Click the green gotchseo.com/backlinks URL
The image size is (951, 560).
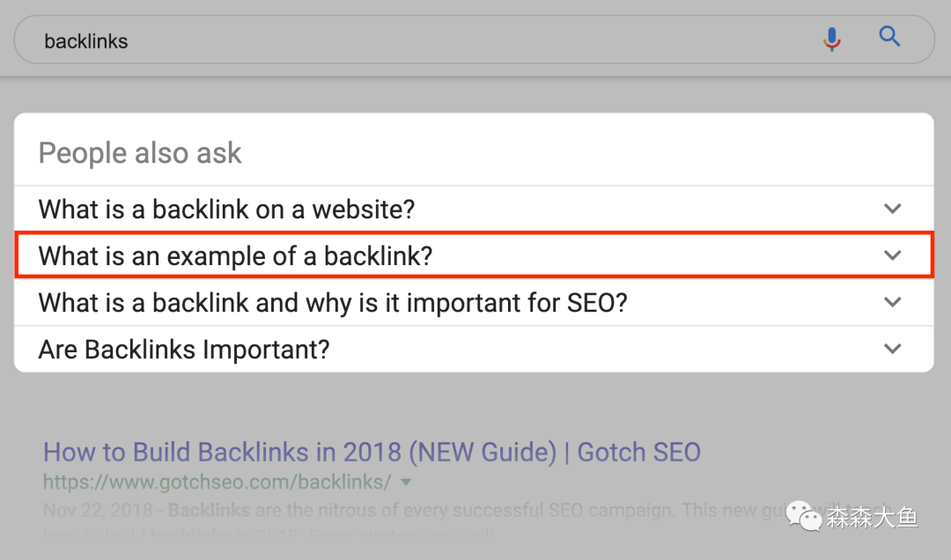pyautogui.click(x=217, y=483)
